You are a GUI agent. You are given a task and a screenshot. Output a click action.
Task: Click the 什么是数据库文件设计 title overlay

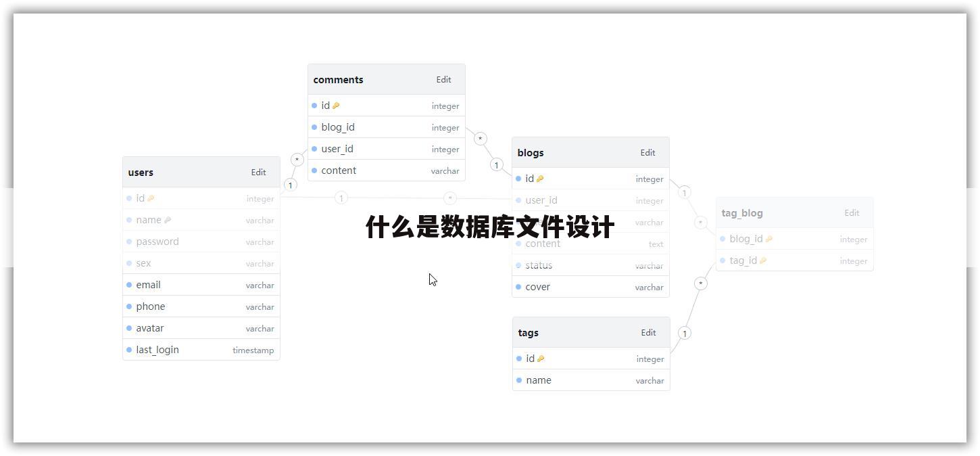(x=490, y=227)
